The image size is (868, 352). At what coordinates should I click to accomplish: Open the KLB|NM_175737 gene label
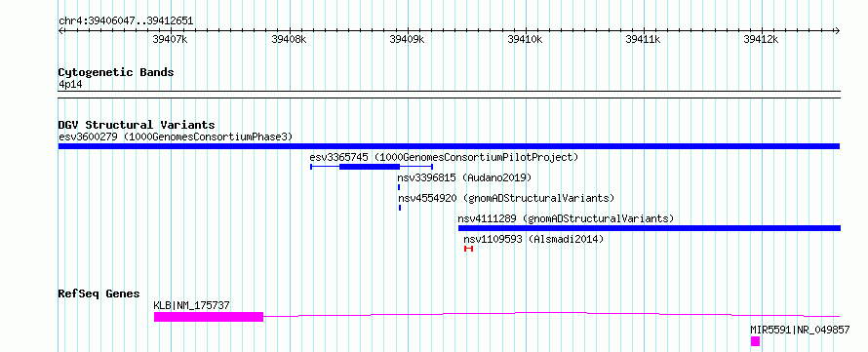coord(191,305)
